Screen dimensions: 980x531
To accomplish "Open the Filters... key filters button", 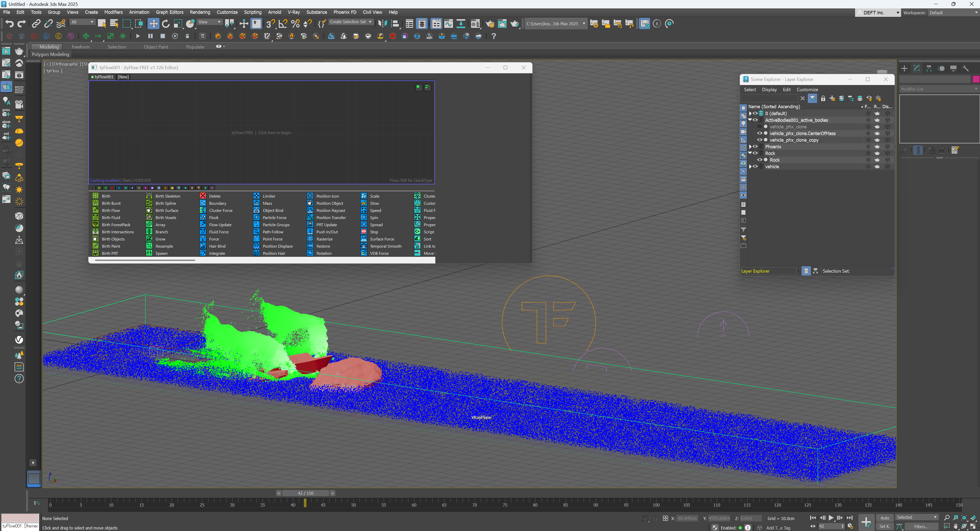I will pyautogui.click(x=921, y=526).
